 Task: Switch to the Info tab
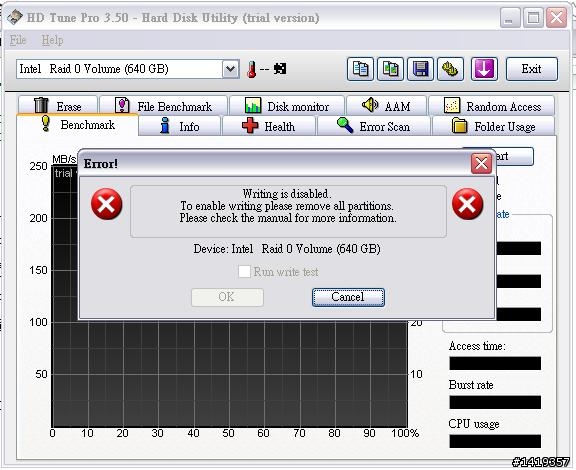[180, 126]
